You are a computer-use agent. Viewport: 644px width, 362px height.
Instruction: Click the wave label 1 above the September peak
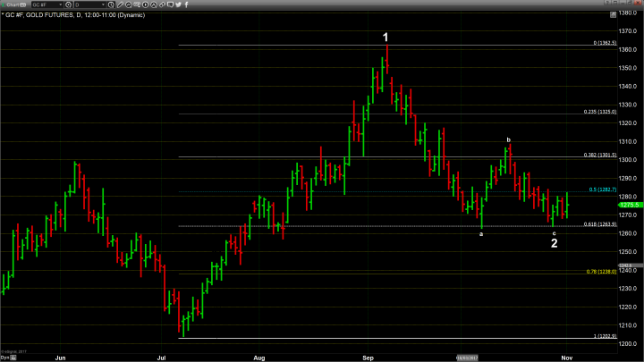coord(386,38)
